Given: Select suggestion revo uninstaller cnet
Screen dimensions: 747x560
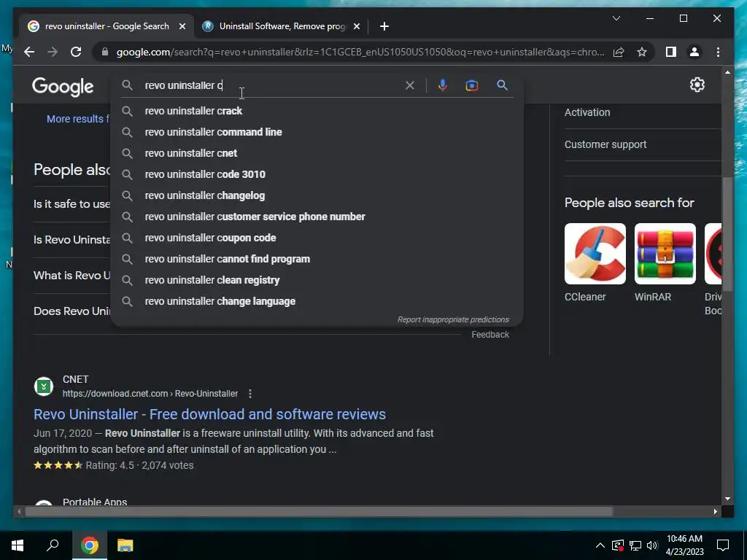Looking at the screenshot, I should tap(317, 153).
